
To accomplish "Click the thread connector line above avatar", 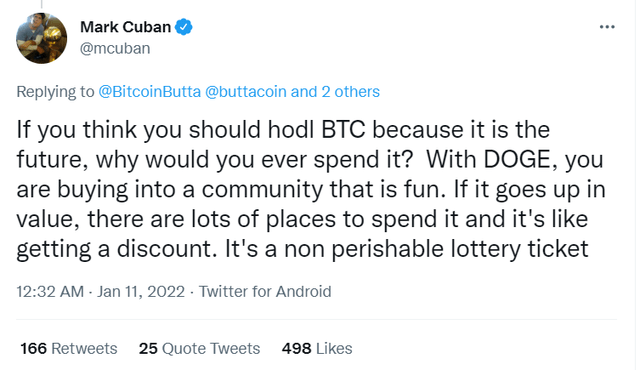I will tap(42, 4).
